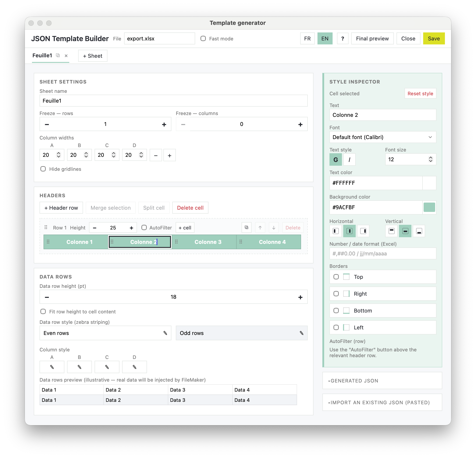Enable Left border checkbox
This screenshot has height=458, width=476.
pyautogui.click(x=336, y=328)
